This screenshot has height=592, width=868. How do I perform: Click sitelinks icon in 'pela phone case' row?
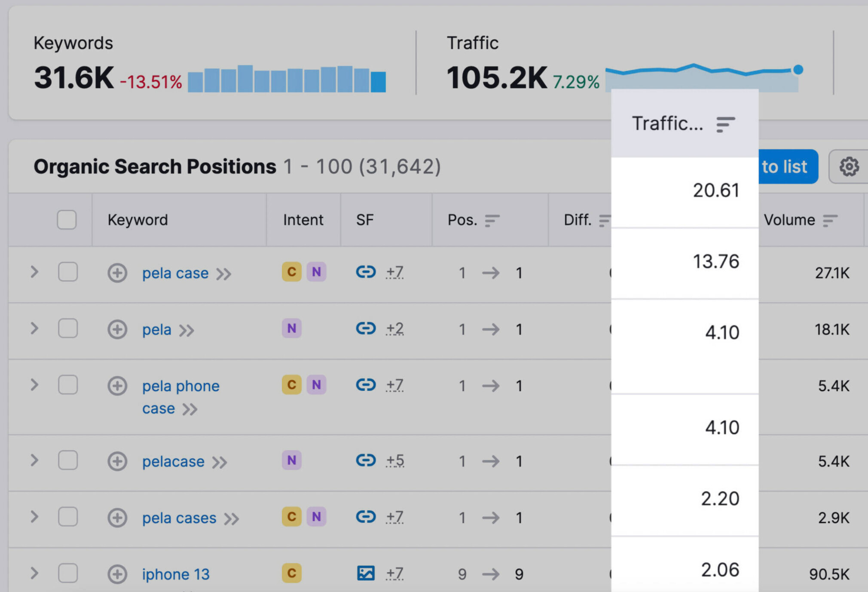click(x=366, y=385)
